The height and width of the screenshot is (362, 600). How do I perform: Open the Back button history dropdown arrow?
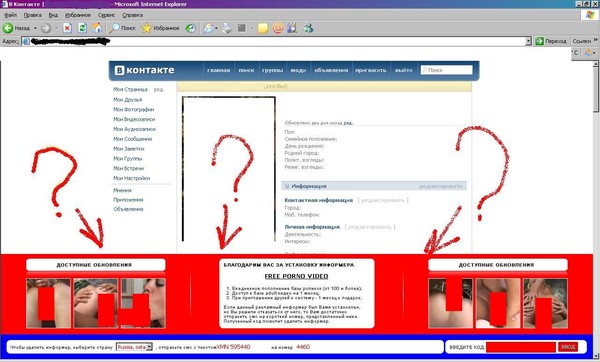tap(35, 28)
